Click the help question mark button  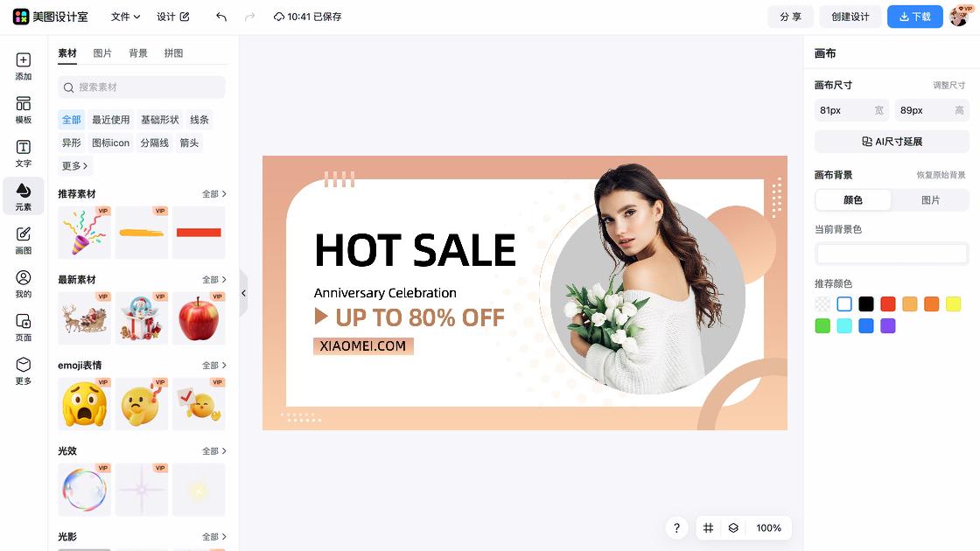point(676,528)
